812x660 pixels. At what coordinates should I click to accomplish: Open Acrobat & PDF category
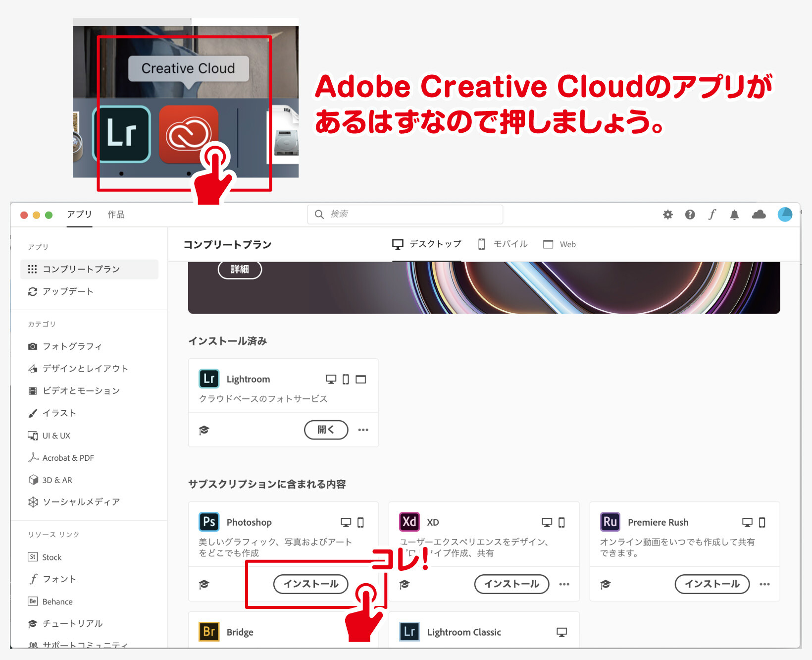pyautogui.click(x=61, y=458)
